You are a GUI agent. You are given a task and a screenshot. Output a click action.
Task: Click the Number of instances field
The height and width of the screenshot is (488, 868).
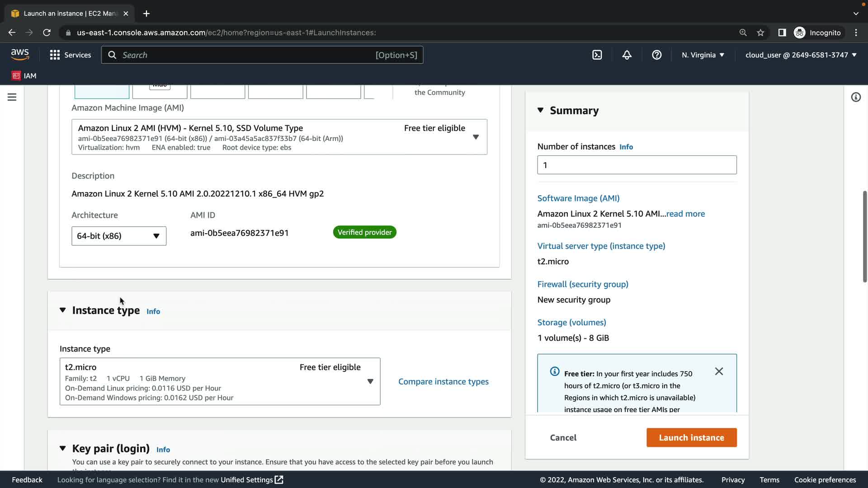[x=637, y=165]
